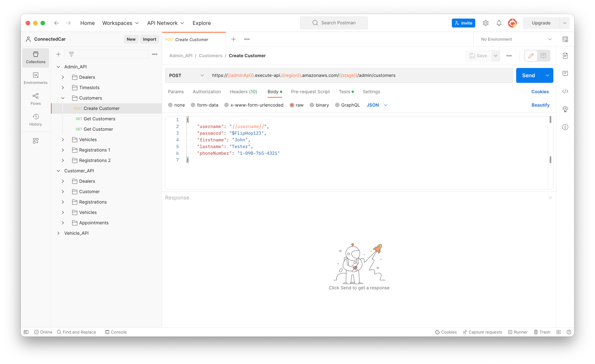Click the request URL field
Screen dimensions: 595x364
click(360, 75)
